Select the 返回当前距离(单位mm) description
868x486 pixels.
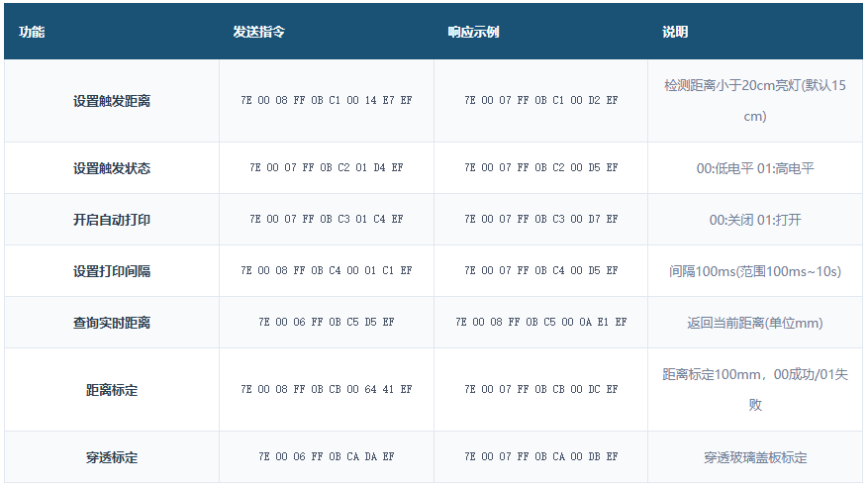click(x=755, y=323)
